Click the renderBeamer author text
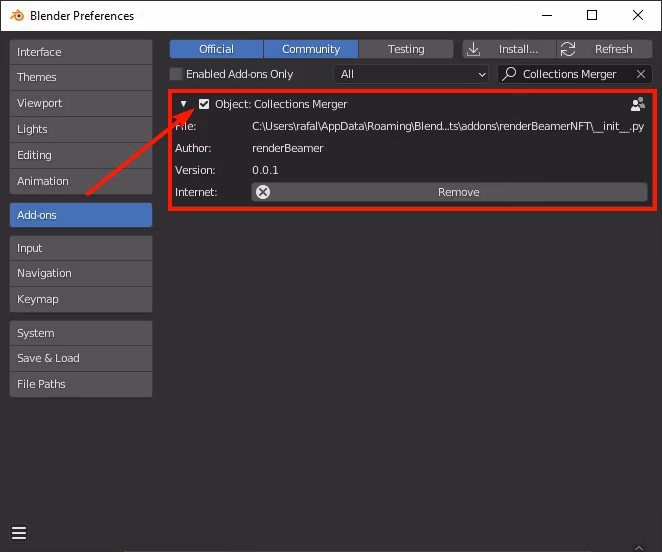Image resolution: width=662 pixels, height=552 pixels. click(x=288, y=148)
